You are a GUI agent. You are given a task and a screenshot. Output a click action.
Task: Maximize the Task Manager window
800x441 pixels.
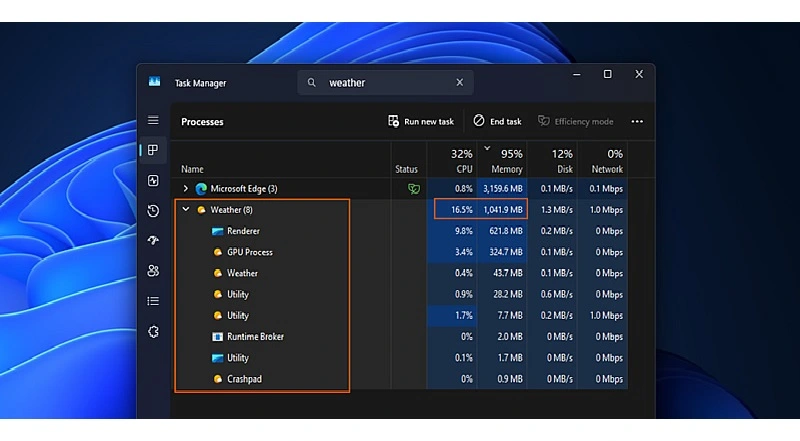(x=607, y=75)
